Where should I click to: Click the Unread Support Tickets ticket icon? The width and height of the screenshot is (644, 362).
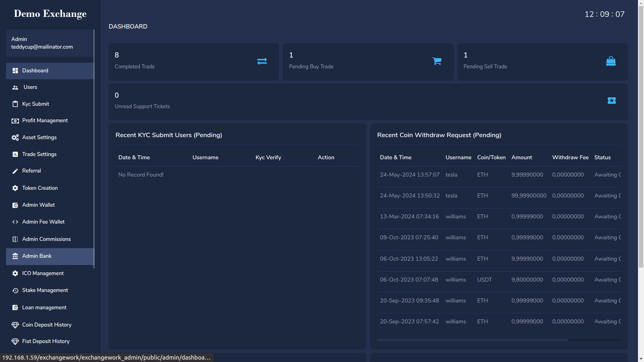611,101
